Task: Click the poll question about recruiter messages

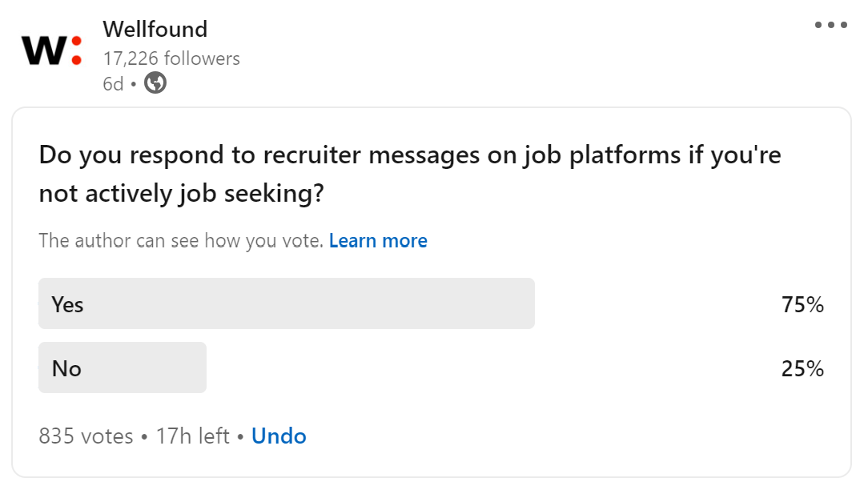Action: (x=409, y=155)
